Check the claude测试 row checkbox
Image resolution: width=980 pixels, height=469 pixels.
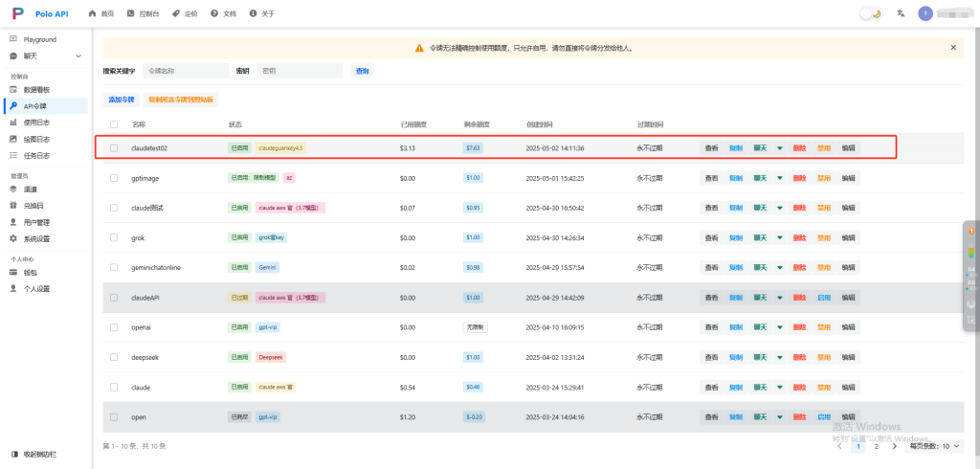[114, 208]
